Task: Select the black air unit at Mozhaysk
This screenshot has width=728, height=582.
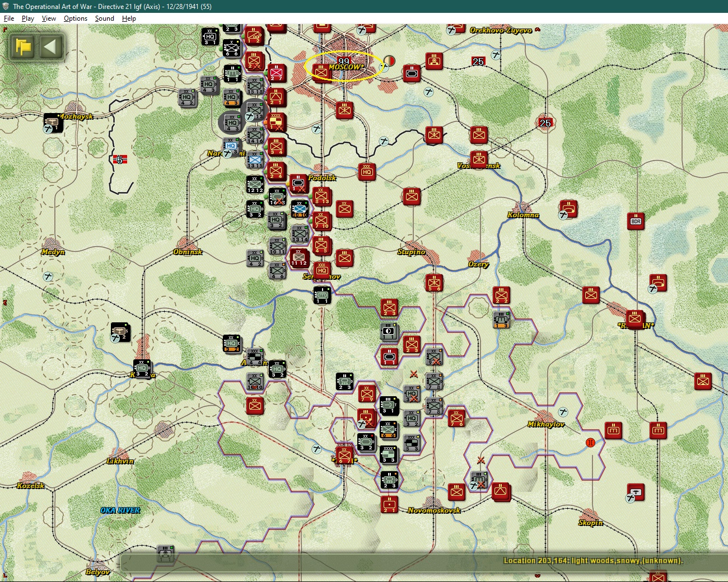Action: (53, 122)
